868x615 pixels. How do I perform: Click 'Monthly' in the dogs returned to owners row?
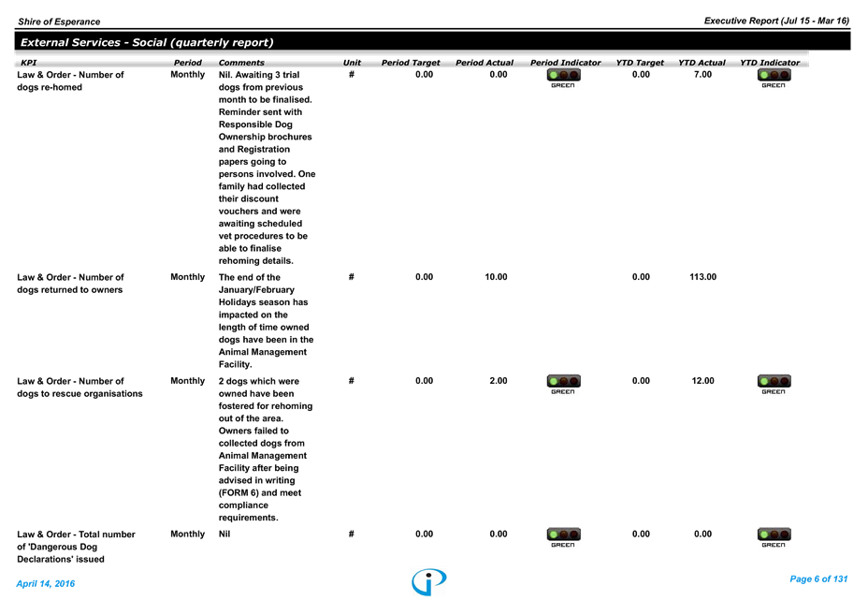[x=188, y=277]
